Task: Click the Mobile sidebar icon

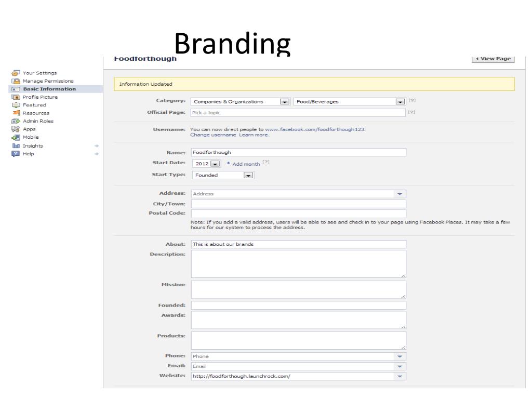Action: coord(16,137)
